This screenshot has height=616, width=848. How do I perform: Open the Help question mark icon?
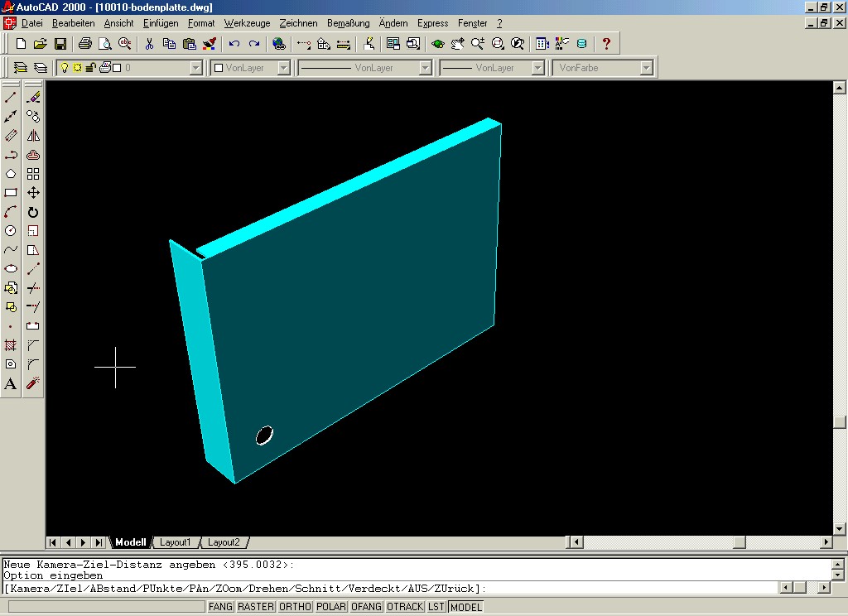point(606,44)
